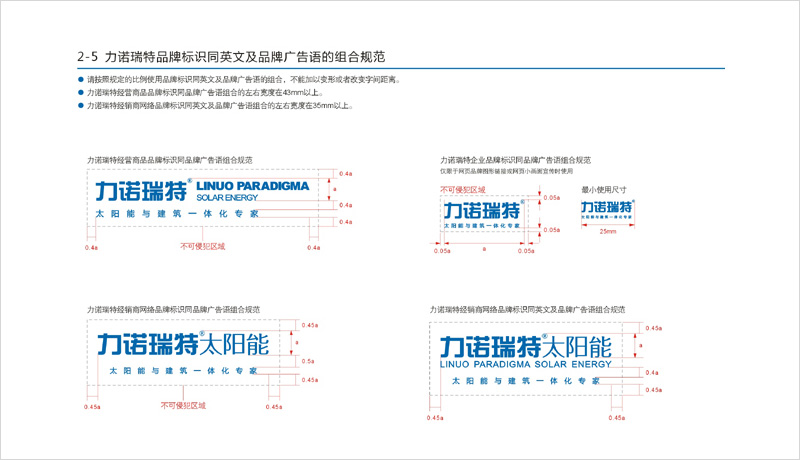Click the 力诺瑞特 logo beside LINUO PARADIGMA bold text
The width and height of the screenshot is (800, 460).
tap(143, 191)
